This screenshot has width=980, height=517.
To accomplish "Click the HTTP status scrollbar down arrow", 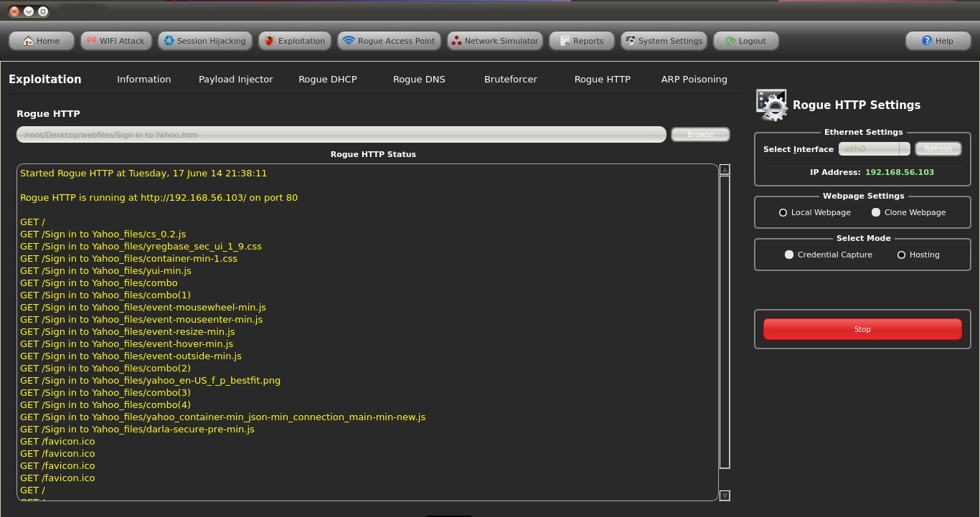I will tap(724, 495).
